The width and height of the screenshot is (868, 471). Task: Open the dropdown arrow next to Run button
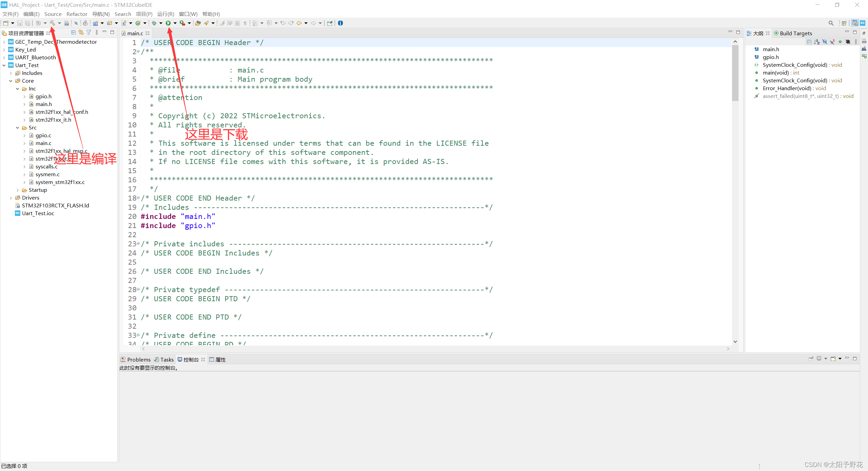pyautogui.click(x=175, y=23)
